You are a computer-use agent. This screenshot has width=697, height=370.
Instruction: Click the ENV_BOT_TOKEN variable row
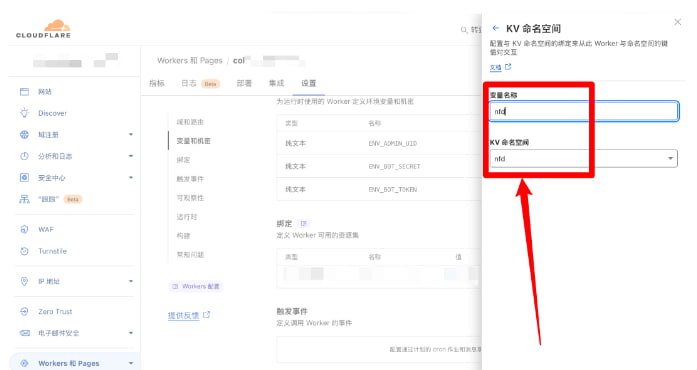coord(379,189)
